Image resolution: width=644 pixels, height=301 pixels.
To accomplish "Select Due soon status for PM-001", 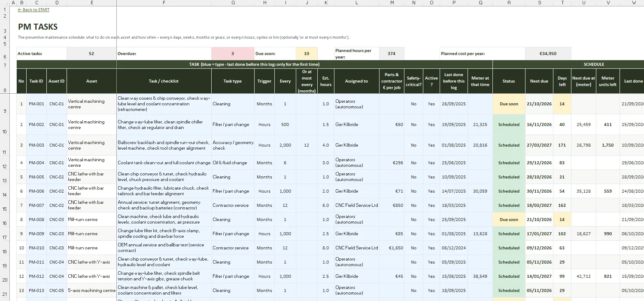I will [509, 104].
